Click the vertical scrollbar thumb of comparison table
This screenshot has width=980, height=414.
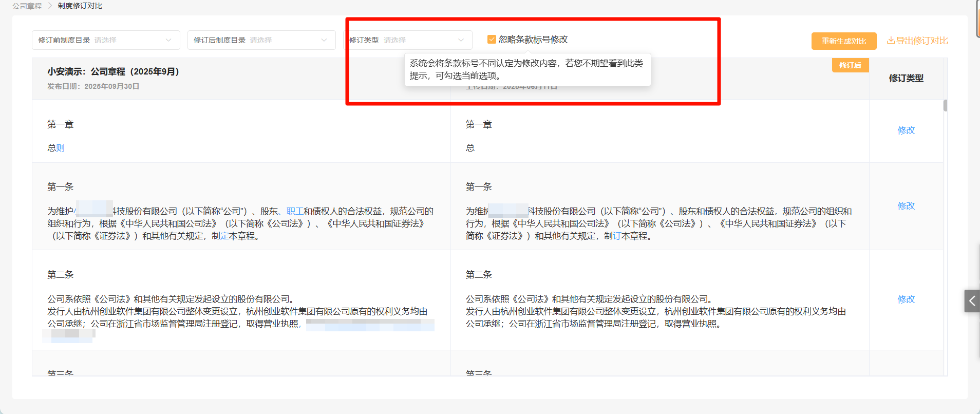(x=945, y=106)
